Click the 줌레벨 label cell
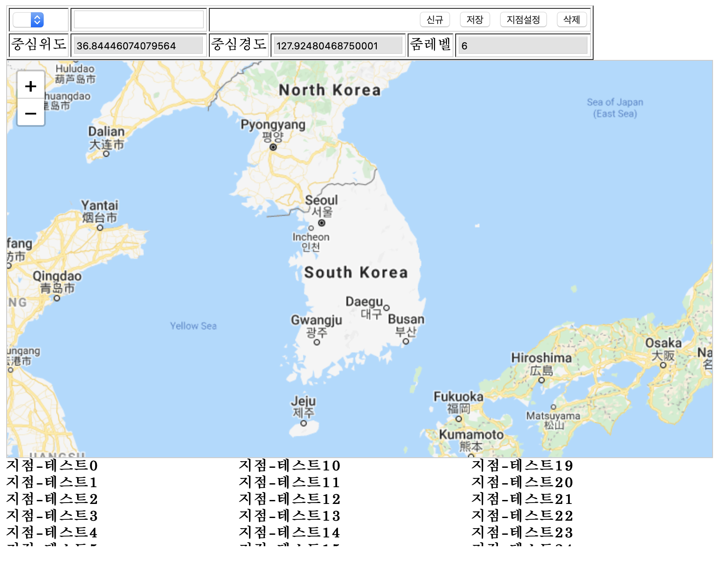The height and width of the screenshot is (570, 728). pos(431,45)
